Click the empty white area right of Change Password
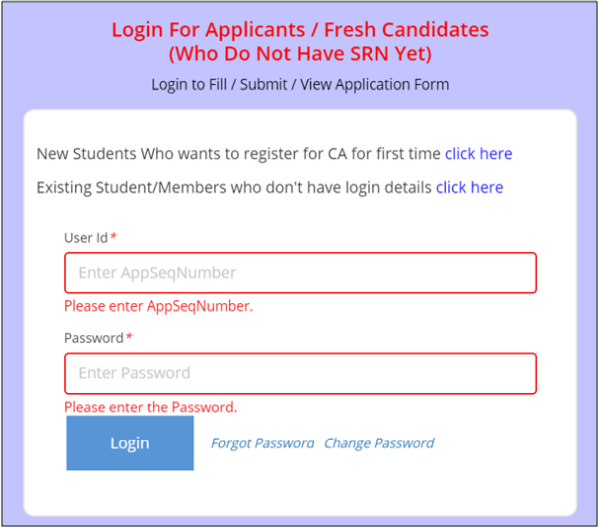The height and width of the screenshot is (528, 600). tap(500, 443)
